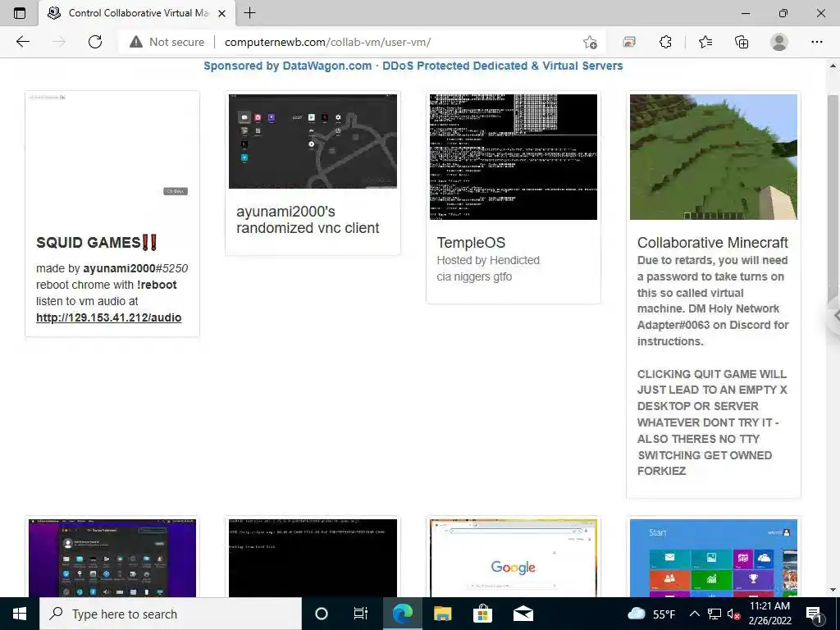Open the Favorites list icon
The image size is (840, 630).
pyautogui.click(x=705, y=42)
